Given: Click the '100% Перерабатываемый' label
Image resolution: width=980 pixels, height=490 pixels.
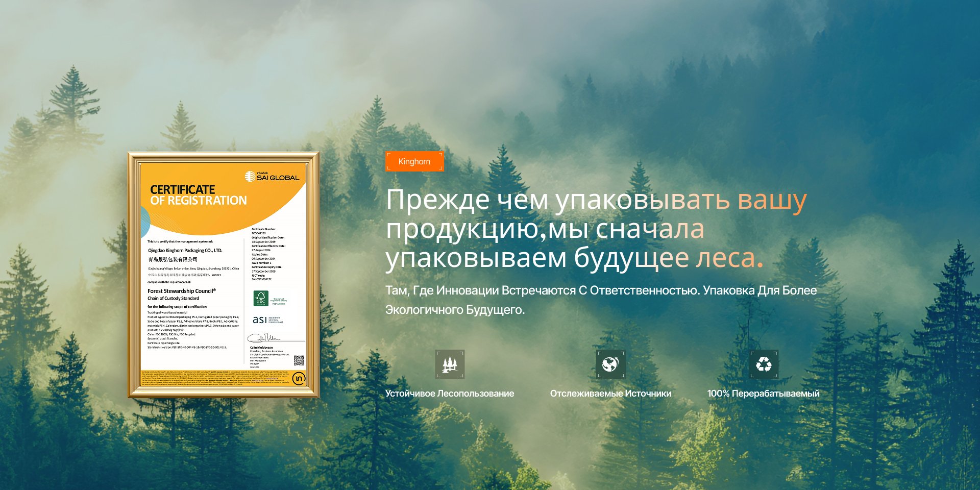Looking at the screenshot, I should 763,394.
